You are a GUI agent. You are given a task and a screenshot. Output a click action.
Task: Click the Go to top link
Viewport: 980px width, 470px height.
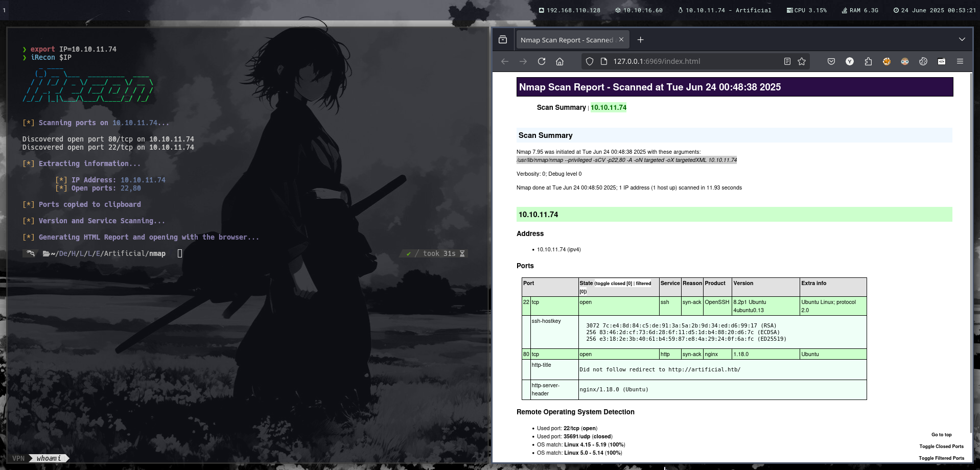(x=941, y=435)
